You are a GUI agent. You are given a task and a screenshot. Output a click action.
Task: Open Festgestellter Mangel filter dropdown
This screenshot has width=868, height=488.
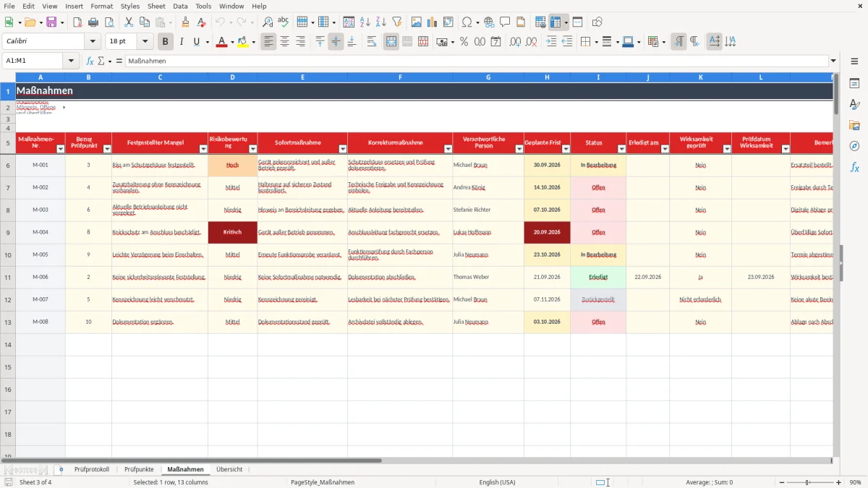[203, 149]
